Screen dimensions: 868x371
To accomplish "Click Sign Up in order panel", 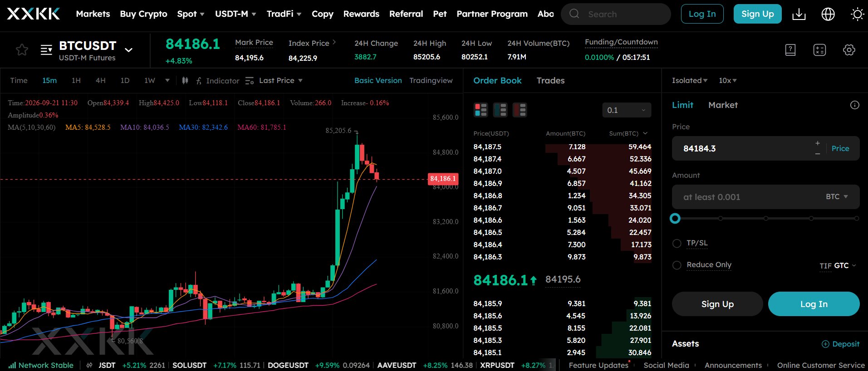I will [717, 304].
